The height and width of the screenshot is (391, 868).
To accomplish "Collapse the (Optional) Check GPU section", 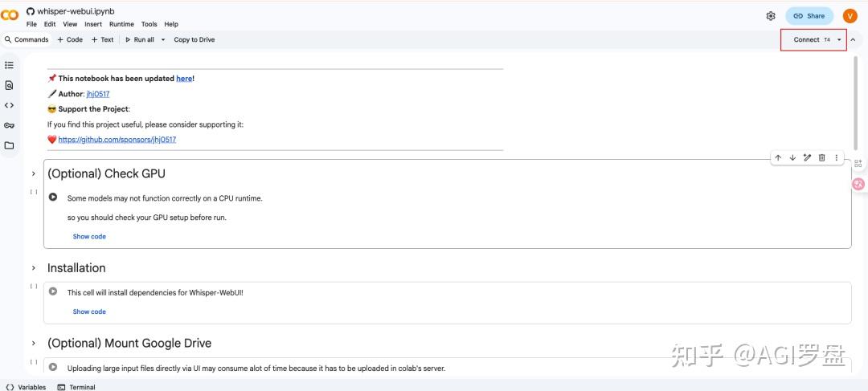I will click(x=34, y=173).
